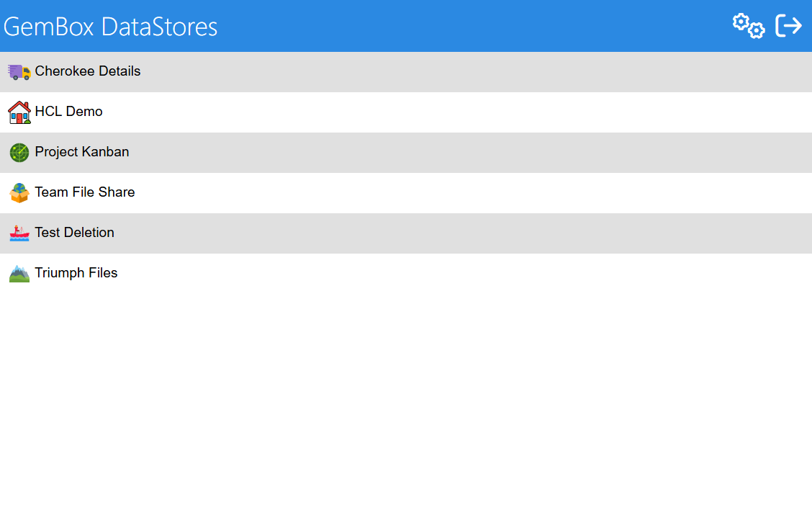Select the Project Kanban text label
Image resolution: width=812 pixels, height=518 pixels.
(82, 152)
